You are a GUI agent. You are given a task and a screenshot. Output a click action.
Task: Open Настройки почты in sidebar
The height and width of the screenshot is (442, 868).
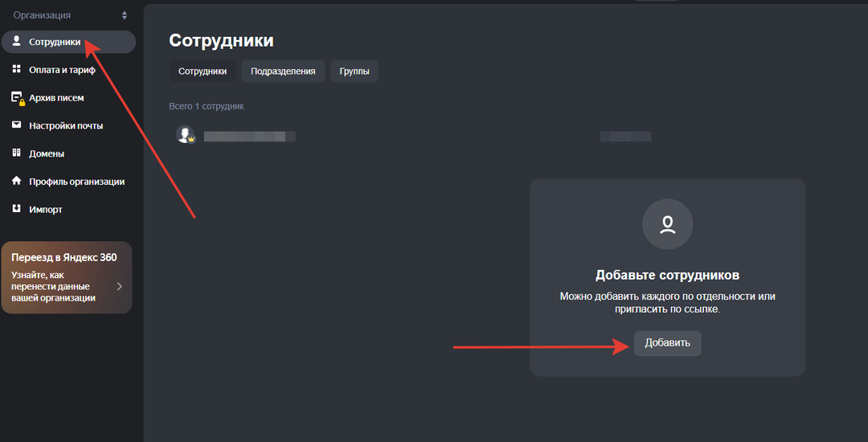tap(66, 125)
